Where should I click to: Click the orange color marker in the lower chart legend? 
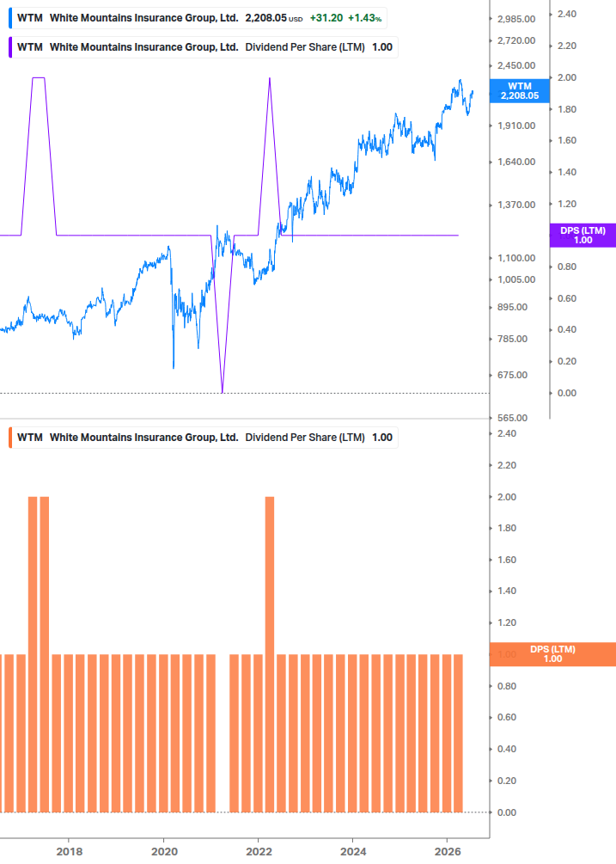point(10,438)
